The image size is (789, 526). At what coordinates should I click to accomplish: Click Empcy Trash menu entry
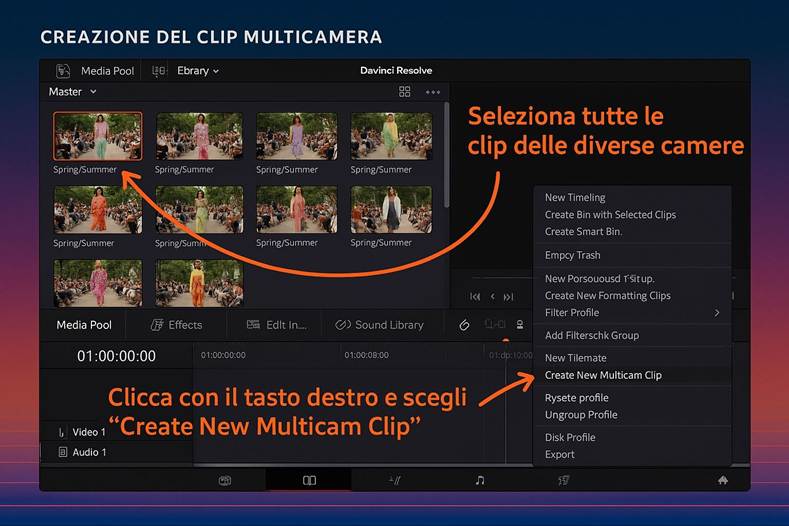(x=572, y=255)
